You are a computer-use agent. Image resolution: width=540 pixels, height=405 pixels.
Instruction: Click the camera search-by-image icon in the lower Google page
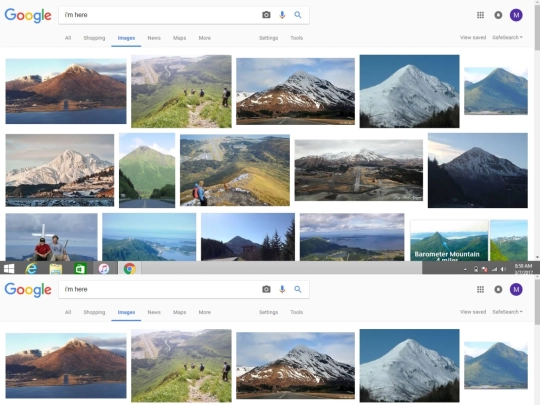click(266, 289)
